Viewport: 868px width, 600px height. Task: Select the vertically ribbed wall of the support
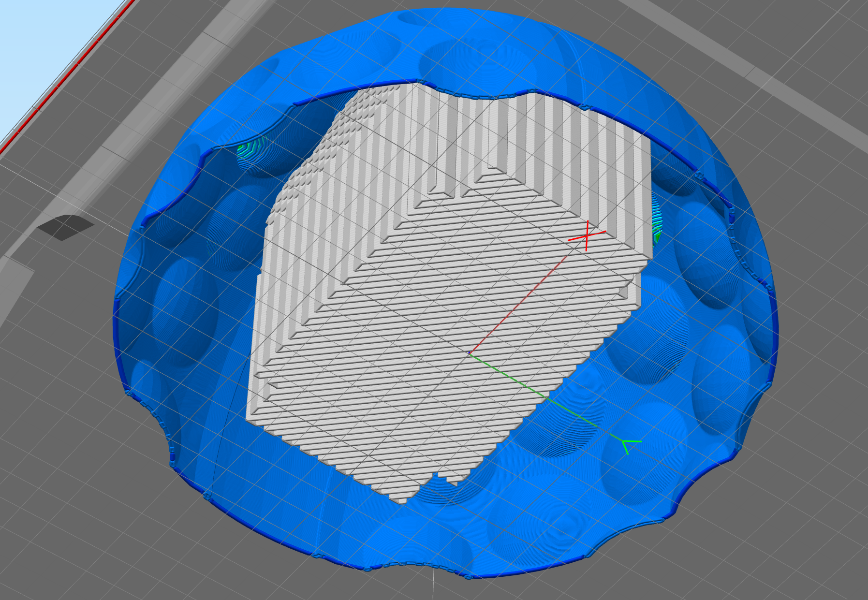point(556,145)
